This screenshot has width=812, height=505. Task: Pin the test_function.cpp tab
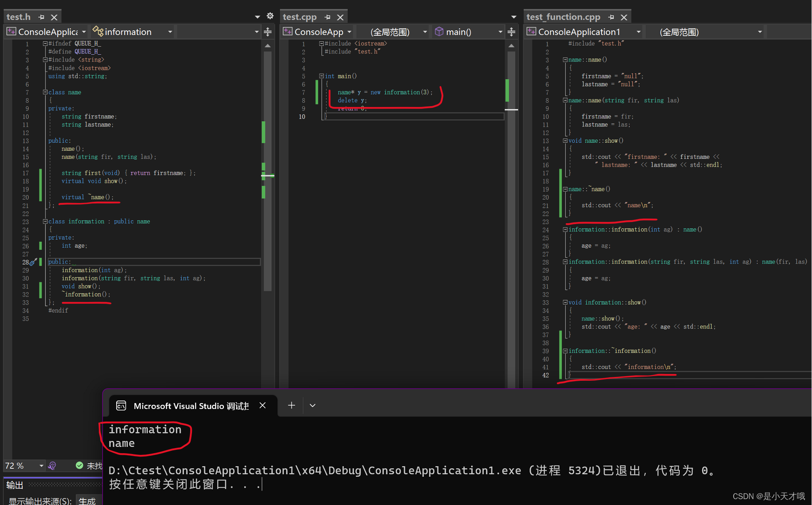(x=611, y=17)
